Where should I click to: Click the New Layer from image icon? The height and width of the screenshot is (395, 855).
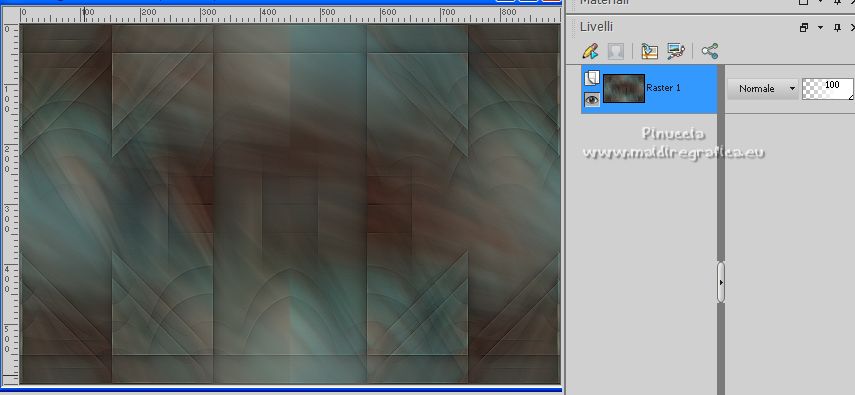point(649,52)
